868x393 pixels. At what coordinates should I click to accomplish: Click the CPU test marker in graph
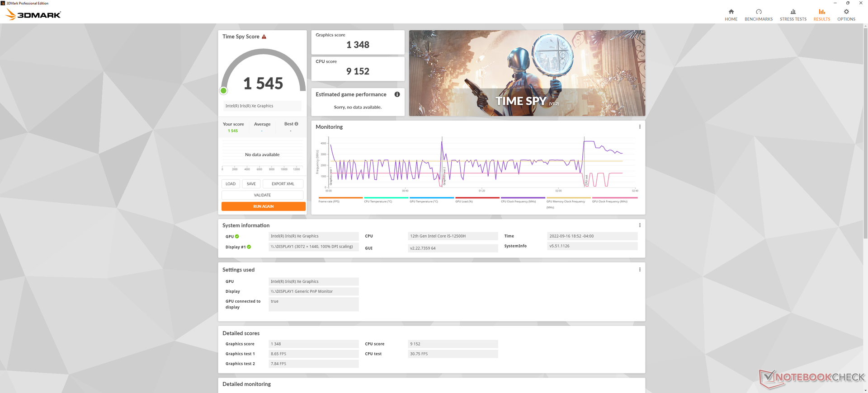[587, 181]
